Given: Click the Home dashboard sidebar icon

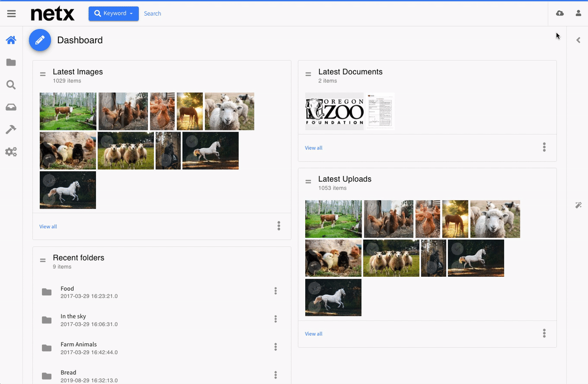Looking at the screenshot, I should (x=11, y=40).
